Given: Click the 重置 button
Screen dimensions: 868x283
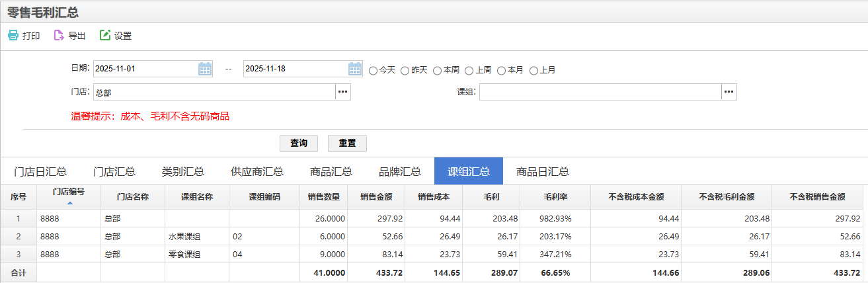Looking at the screenshot, I should tap(347, 143).
